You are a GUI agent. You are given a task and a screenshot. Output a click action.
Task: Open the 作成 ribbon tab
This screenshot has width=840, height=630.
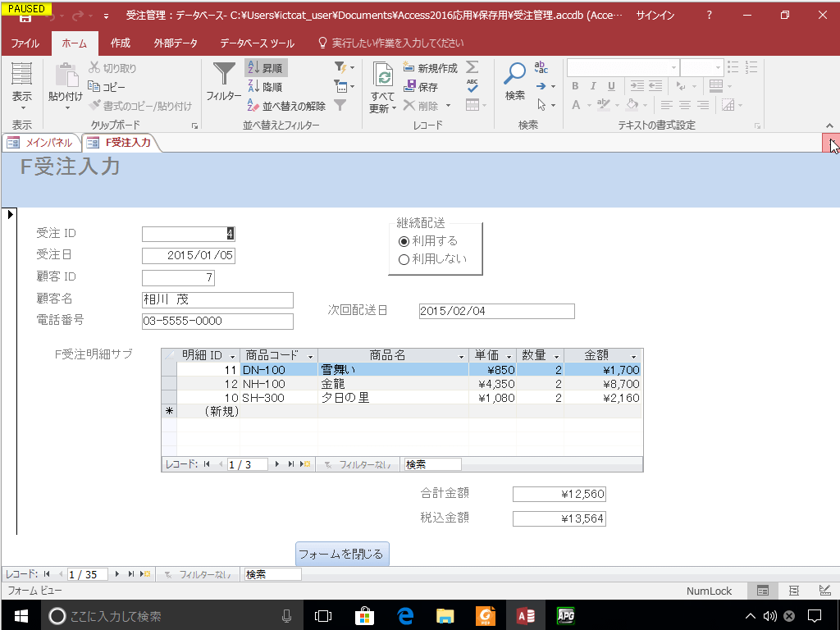click(120, 43)
